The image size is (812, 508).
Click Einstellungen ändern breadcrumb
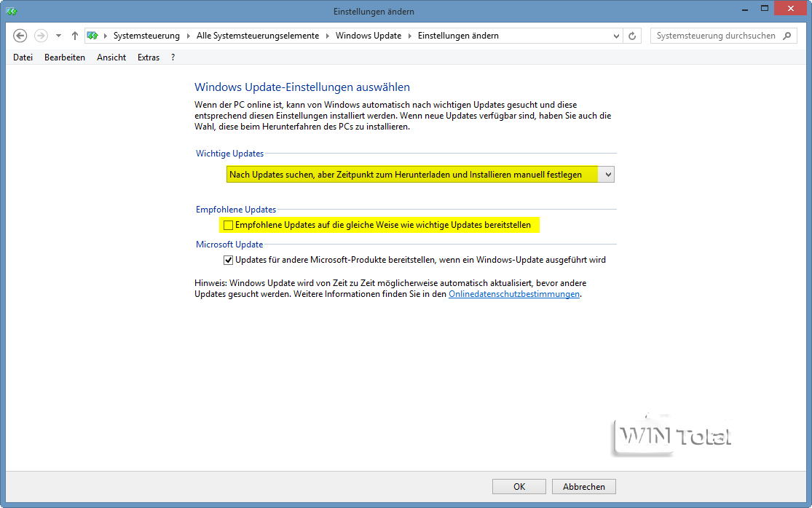click(x=458, y=36)
